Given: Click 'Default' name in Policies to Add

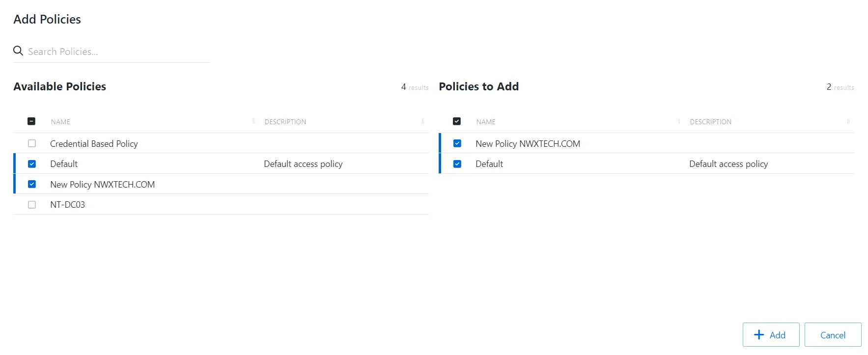Looking at the screenshot, I should click(489, 164).
